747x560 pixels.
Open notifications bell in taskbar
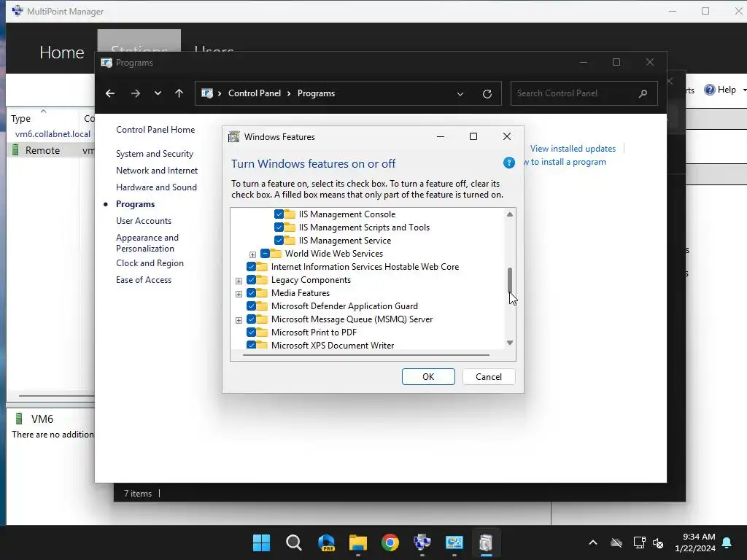pyautogui.click(x=727, y=542)
